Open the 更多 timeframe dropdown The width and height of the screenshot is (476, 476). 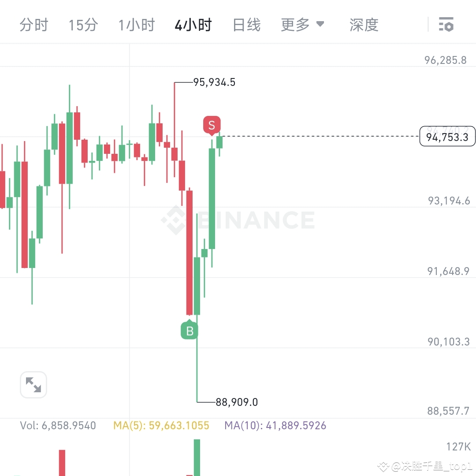point(294,25)
